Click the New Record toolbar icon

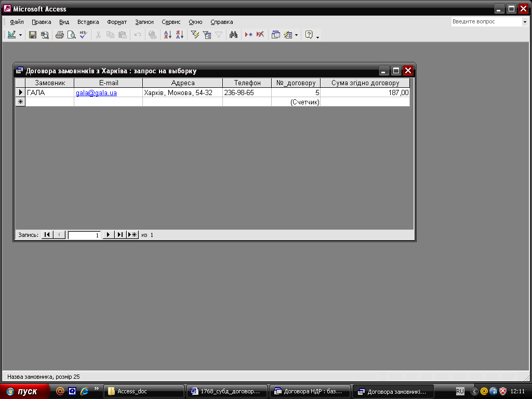click(249, 35)
